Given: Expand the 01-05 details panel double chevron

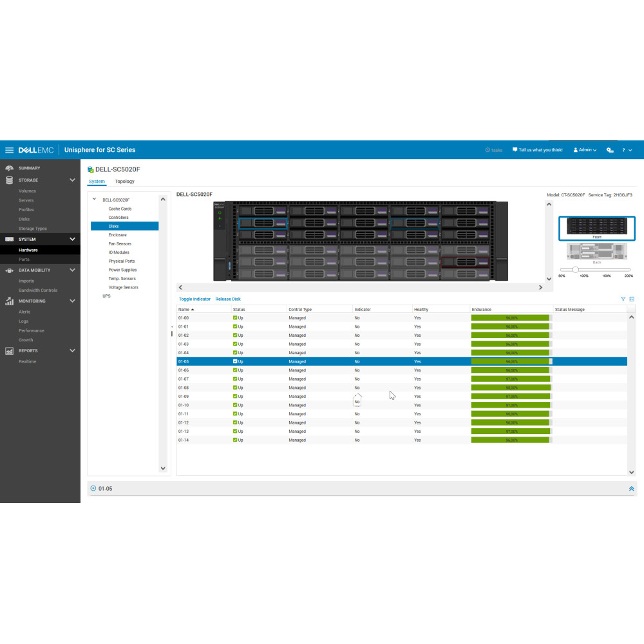Looking at the screenshot, I should coord(631,489).
